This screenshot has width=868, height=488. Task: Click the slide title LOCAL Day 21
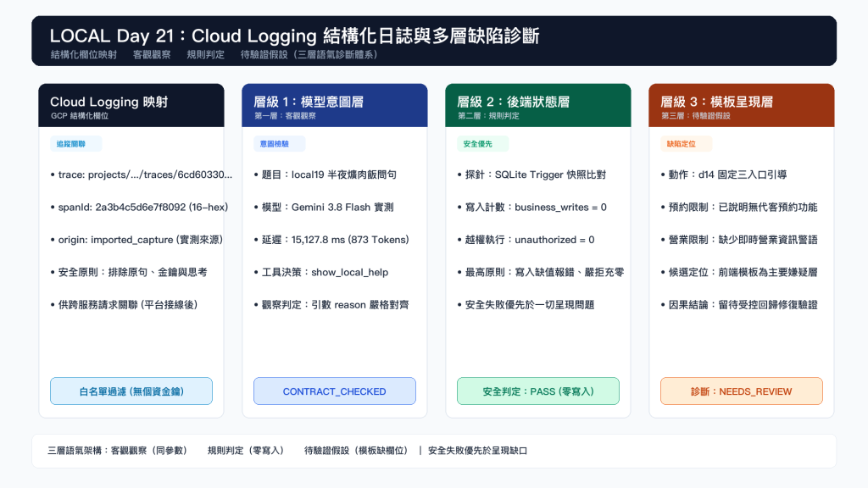pos(294,36)
